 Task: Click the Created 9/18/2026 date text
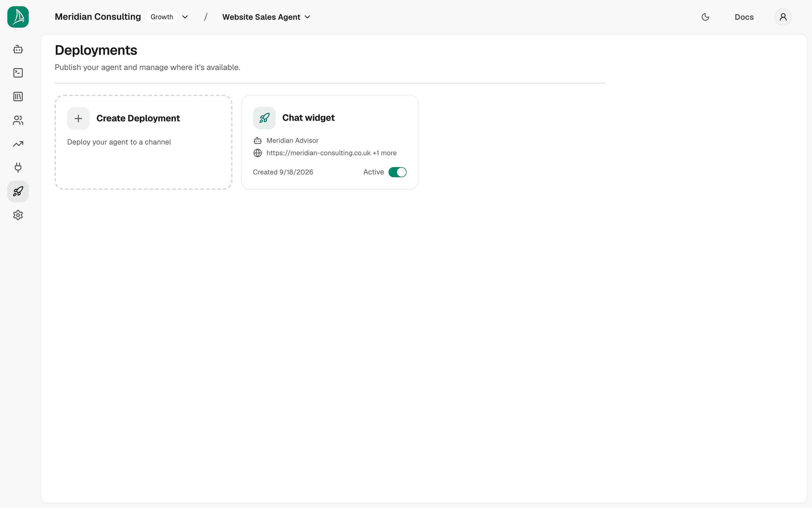[x=283, y=172]
